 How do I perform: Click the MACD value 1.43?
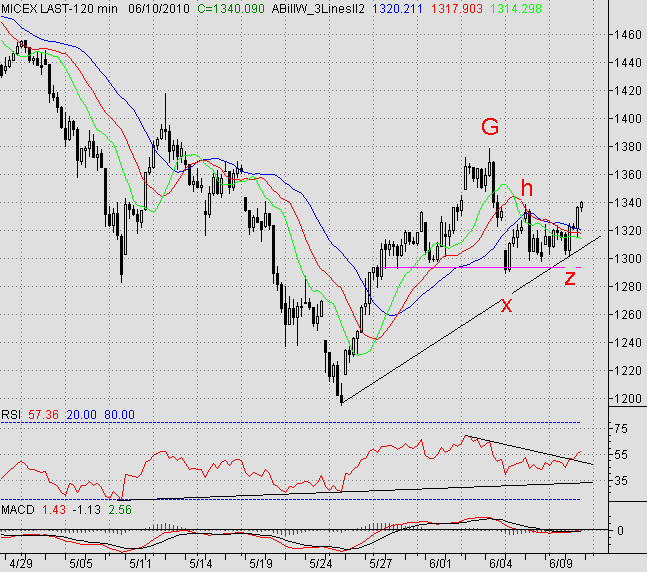point(54,510)
